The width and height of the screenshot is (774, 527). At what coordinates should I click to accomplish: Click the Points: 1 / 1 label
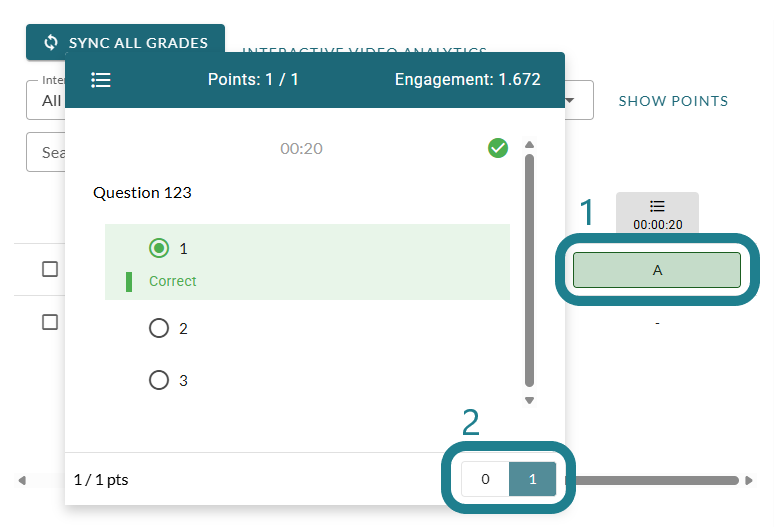click(253, 79)
